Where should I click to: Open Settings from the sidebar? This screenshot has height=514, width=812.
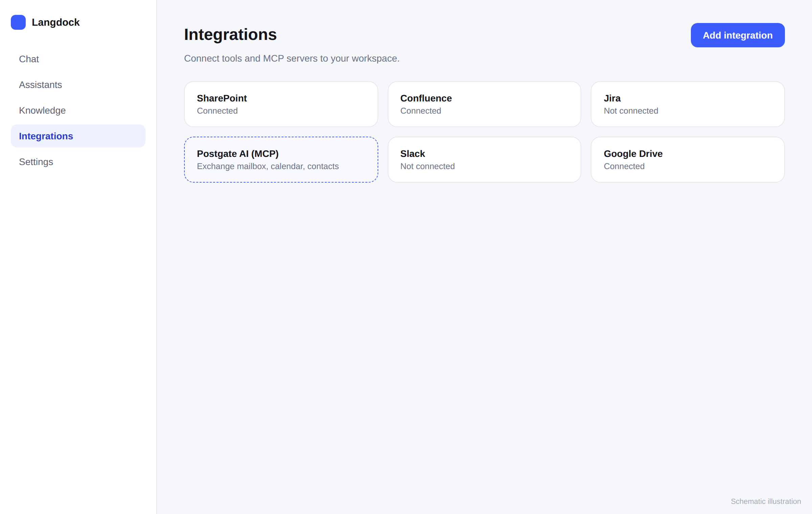(x=78, y=162)
